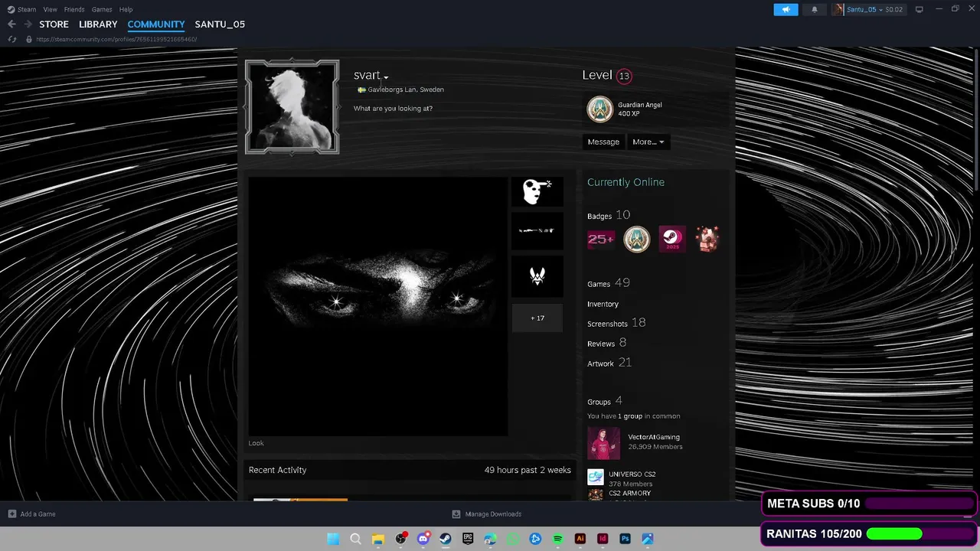
Task: Click the 'Gavleborgs Lan, Sweden' location text
Action: point(406,90)
